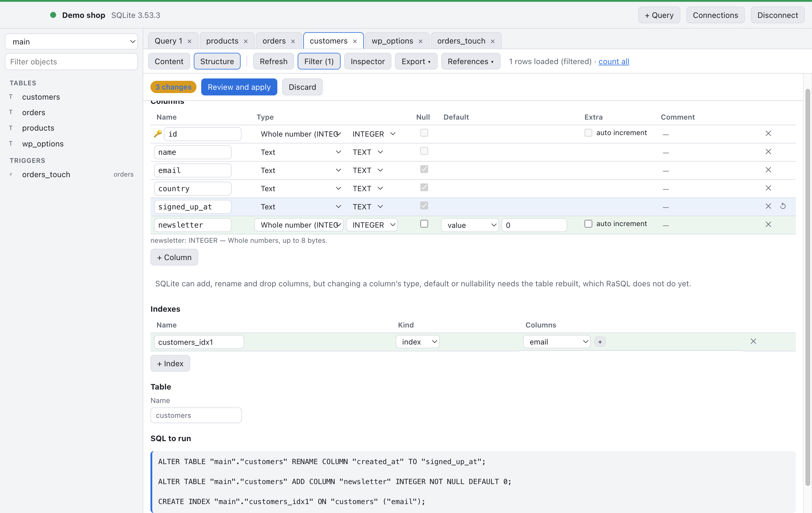Screen dimensions: 812x513
Task: Toggle Null checkbox for the name column
Action: tap(424, 151)
